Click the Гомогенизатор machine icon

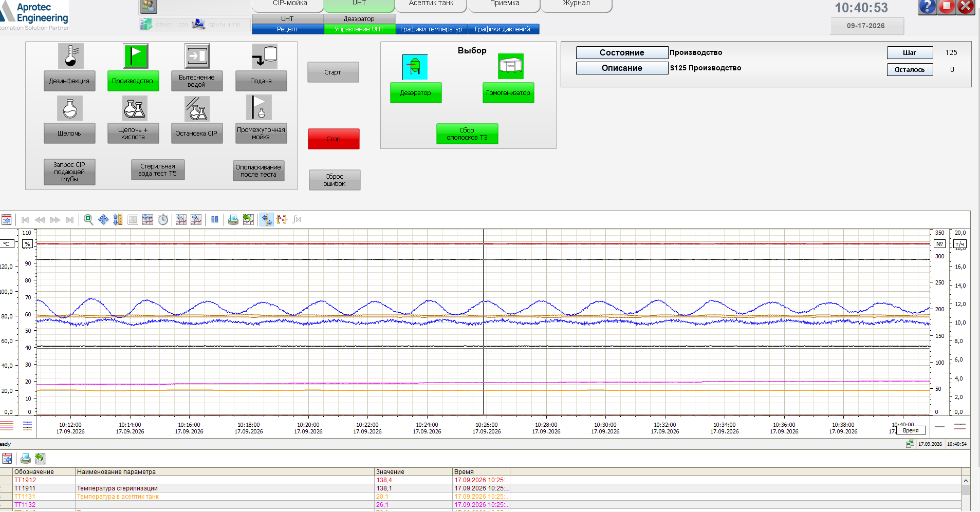pos(510,66)
